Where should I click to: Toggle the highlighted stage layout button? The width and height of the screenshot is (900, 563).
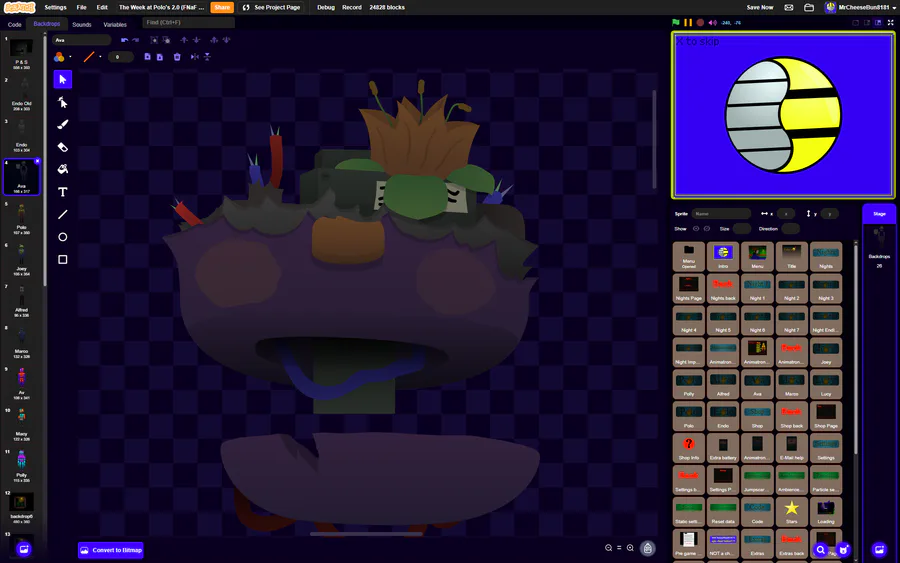[x=878, y=22]
